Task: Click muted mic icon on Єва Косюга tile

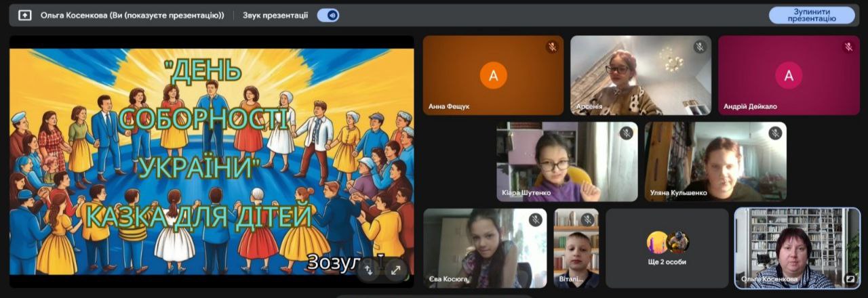Action: (535, 219)
